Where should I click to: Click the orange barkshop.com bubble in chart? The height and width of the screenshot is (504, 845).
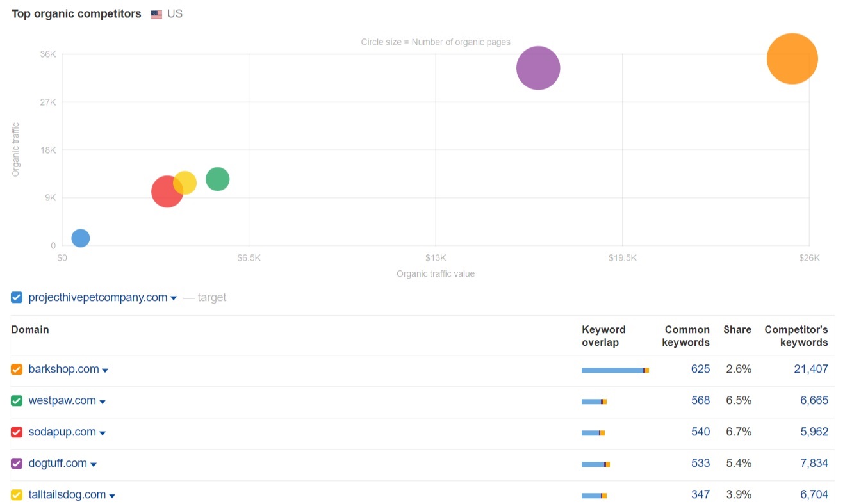pyautogui.click(x=792, y=59)
